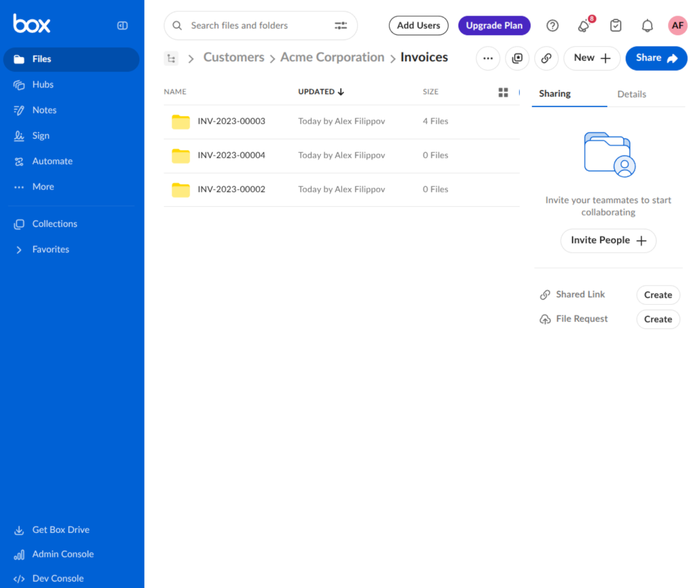Open the updates bell with red badge

[x=584, y=25]
